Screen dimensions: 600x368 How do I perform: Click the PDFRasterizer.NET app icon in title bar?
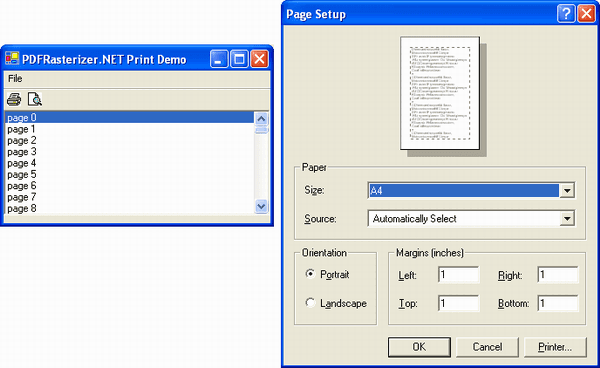12,59
